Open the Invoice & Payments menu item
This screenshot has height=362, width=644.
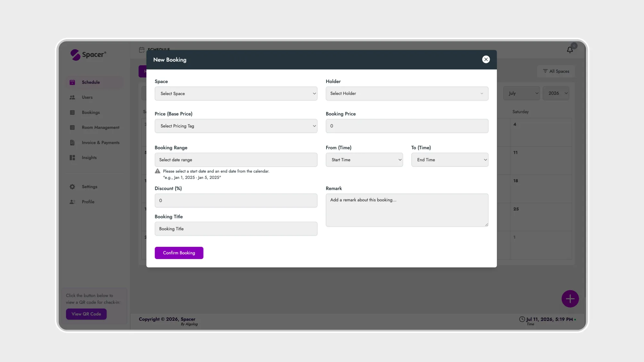[x=100, y=143]
